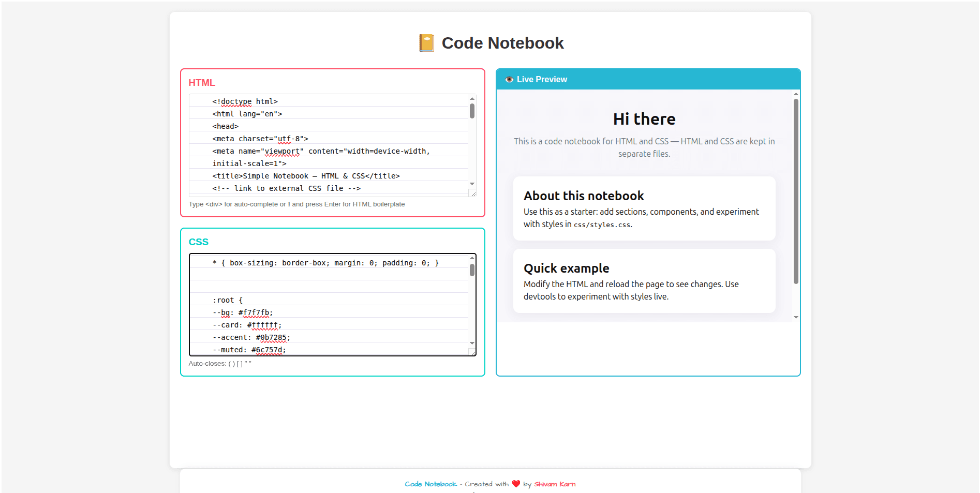Click the "Hi there" heading in the preview
The image size is (980, 493).
coord(644,118)
